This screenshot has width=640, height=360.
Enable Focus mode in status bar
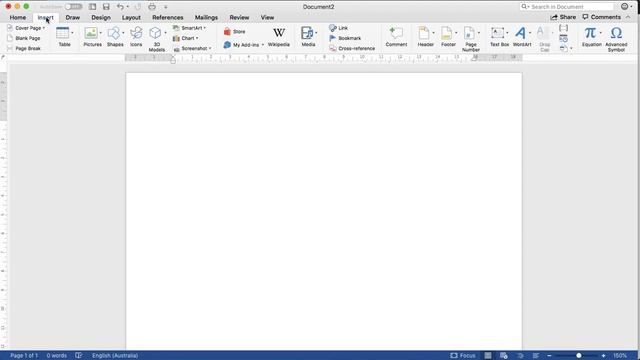(x=463, y=356)
